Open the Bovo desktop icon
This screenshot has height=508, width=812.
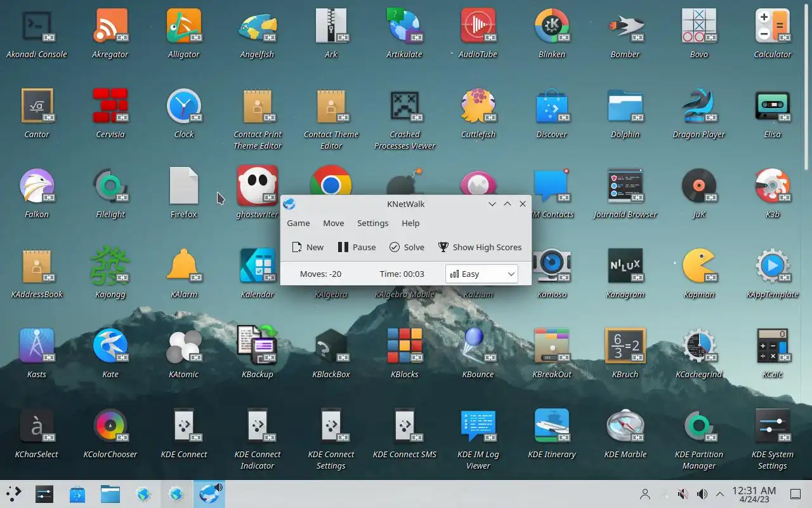click(x=699, y=33)
